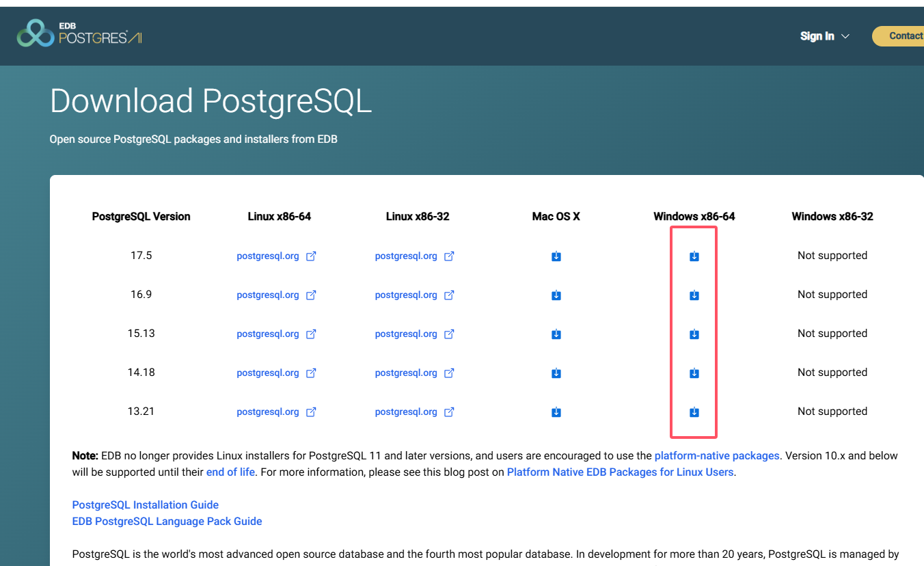Download PostgreSQL 16.9 for Mac OS X

click(556, 295)
